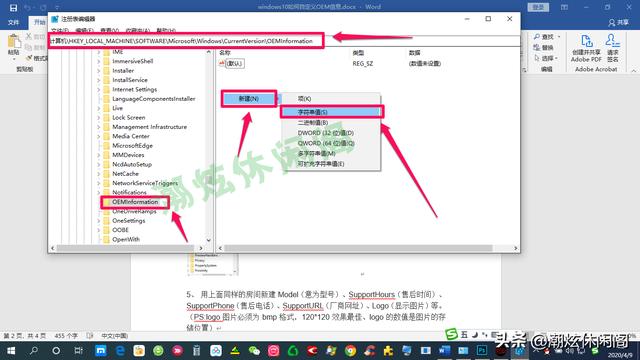Click the Request Signature (请求签名) icon
This screenshot has width=640, height=360.
click(x=613, y=41)
